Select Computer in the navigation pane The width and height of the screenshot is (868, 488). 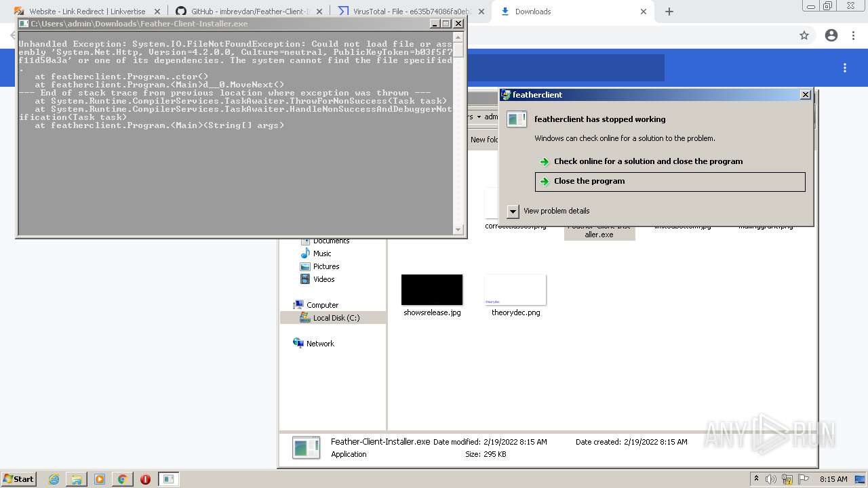coord(322,305)
